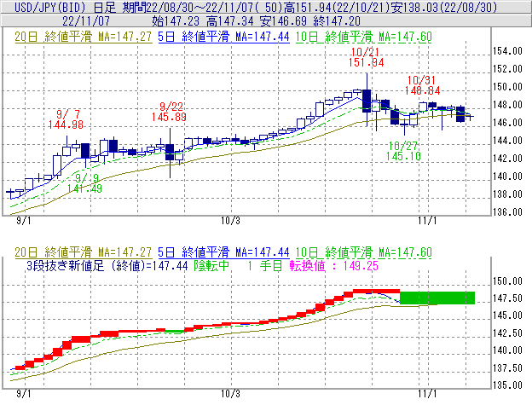Click the magenta 転換値 : 149.25 text

click(x=334, y=266)
